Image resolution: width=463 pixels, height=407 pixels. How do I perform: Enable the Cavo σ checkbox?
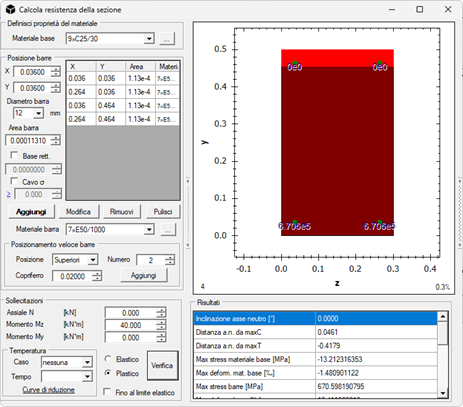(x=14, y=181)
